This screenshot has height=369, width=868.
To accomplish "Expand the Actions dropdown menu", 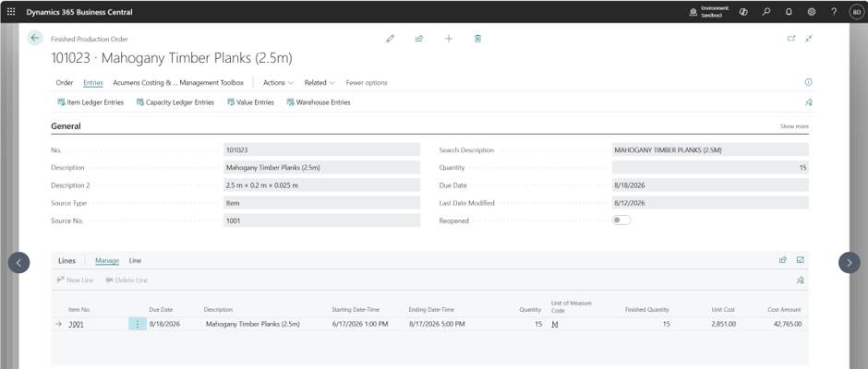I will tap(278, 82).
